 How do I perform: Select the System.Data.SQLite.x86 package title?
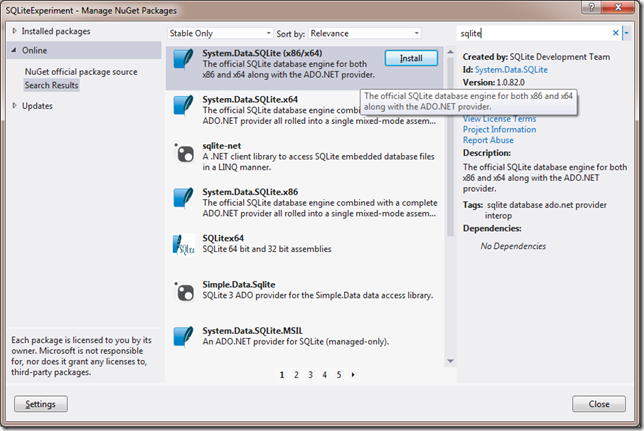[x=250, y=192]
